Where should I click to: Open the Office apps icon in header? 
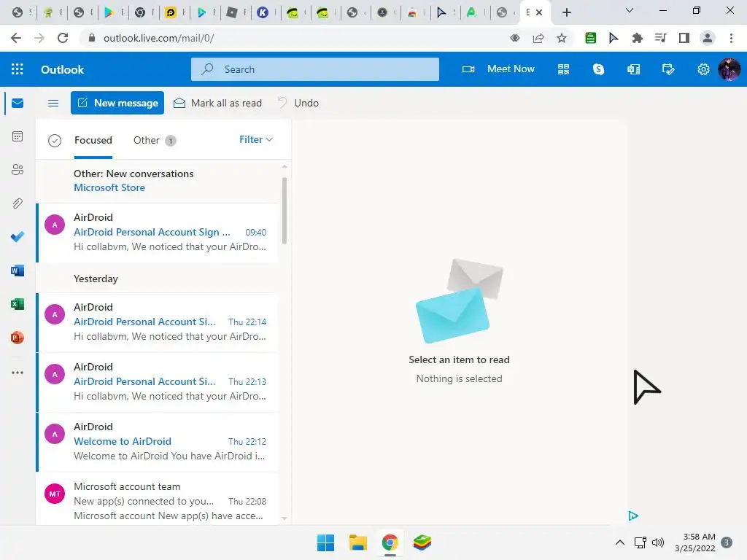point(634,69)
